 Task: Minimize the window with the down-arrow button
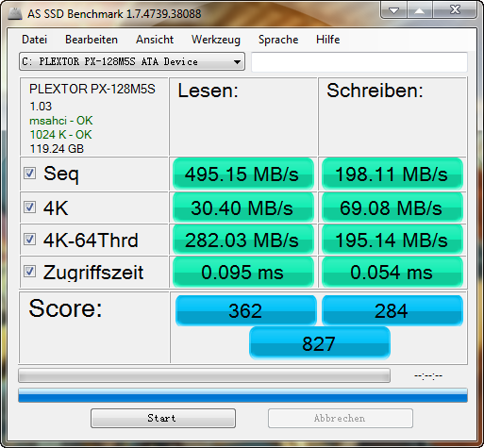393,10
